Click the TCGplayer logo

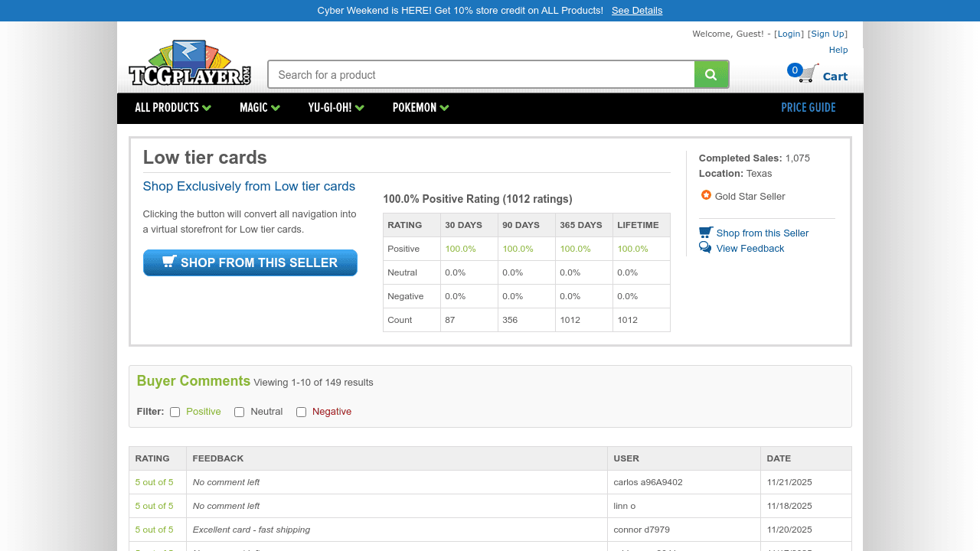coord(190,64)
